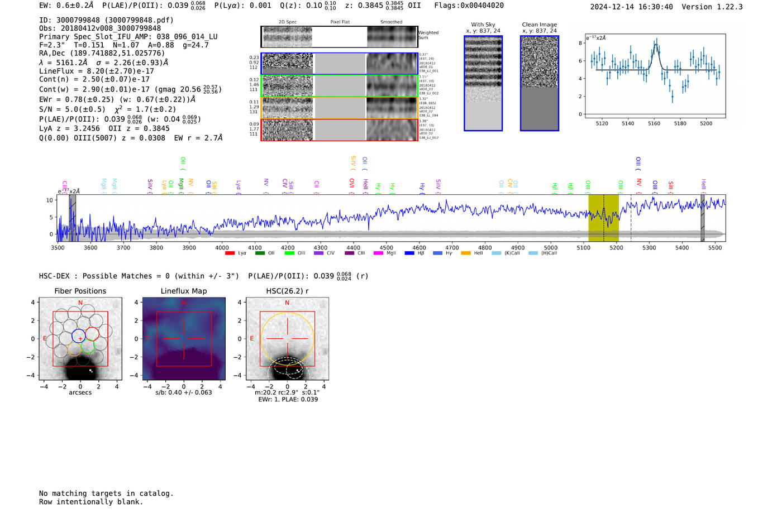Click the yellow highlighted region in spectrum
Viewport: 782px width, 532px height.
(603, 218)
